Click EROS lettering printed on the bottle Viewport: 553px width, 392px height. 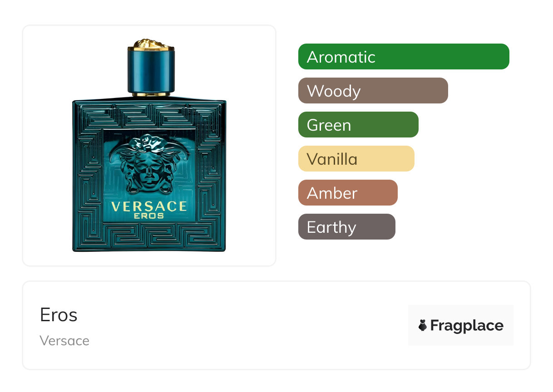point(149,216)
